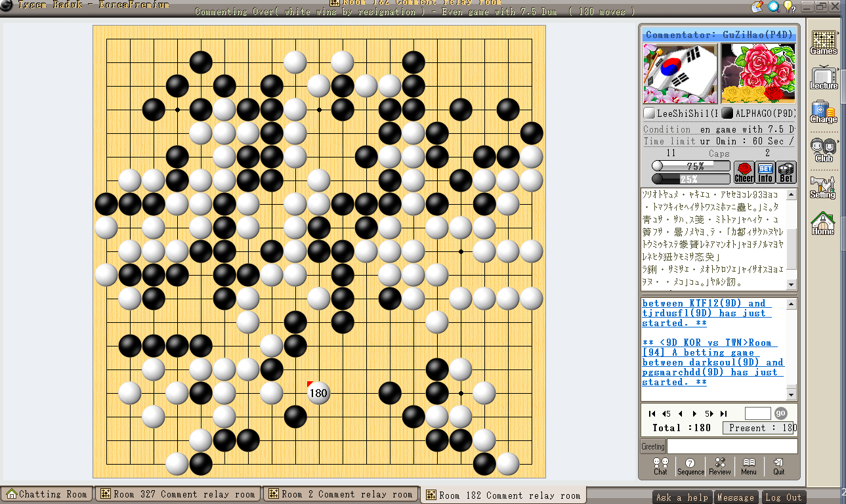Click the round go button
The height and width of the screenshot is (504, 846).
pyautogui.click(x=780, y=413)
